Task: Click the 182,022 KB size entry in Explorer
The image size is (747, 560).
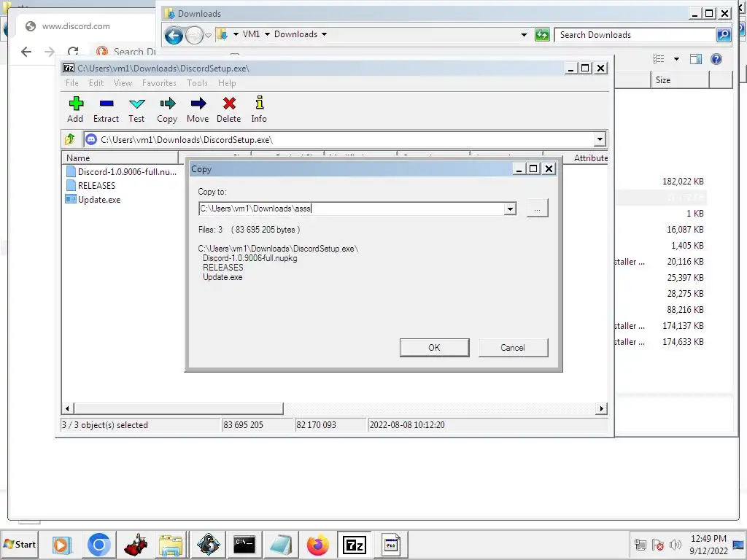Action: pos(683,182)
